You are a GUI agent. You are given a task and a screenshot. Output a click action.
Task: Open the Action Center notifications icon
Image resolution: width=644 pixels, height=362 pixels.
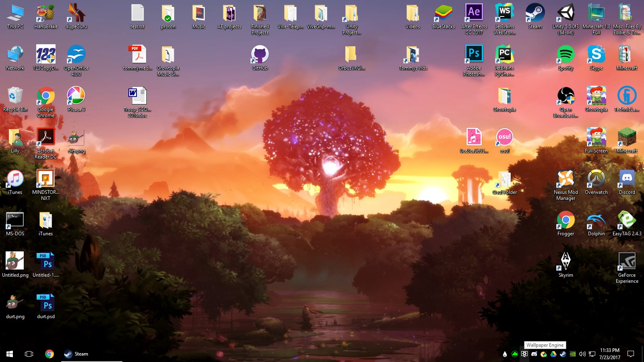click(x=631, y=354)
